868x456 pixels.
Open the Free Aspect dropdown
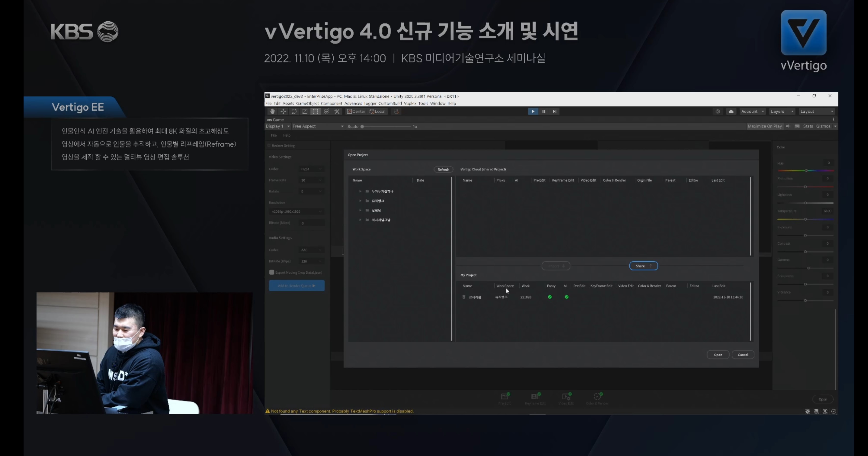click(318, 126)
